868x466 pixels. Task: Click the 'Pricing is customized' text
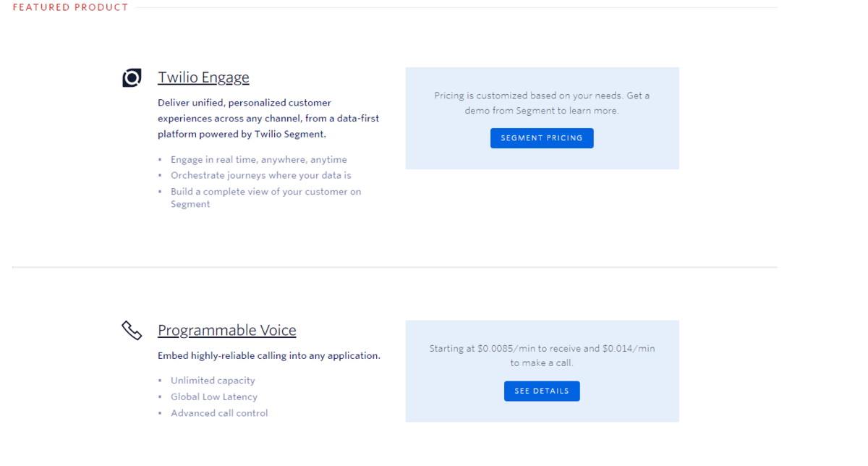coord(542,103)
